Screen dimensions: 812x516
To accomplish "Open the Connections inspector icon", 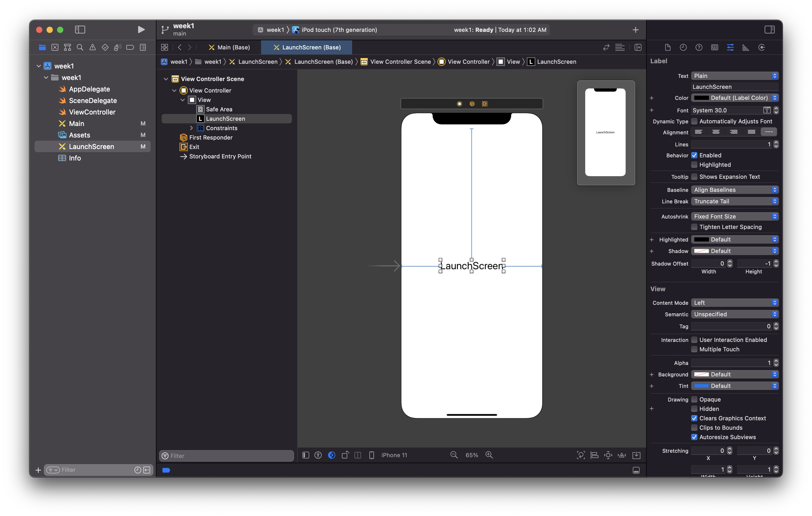I will [x=762, y=48].
